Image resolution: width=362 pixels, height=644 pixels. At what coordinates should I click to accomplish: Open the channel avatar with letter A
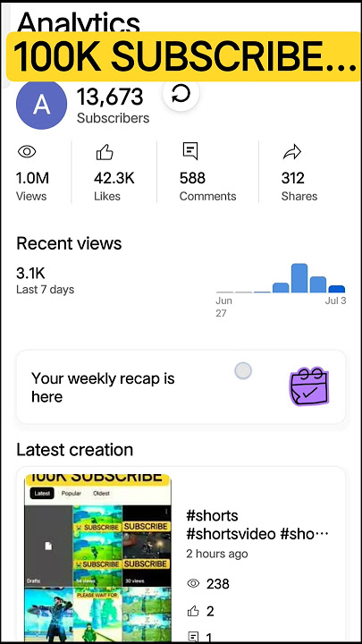pos(41,105)
